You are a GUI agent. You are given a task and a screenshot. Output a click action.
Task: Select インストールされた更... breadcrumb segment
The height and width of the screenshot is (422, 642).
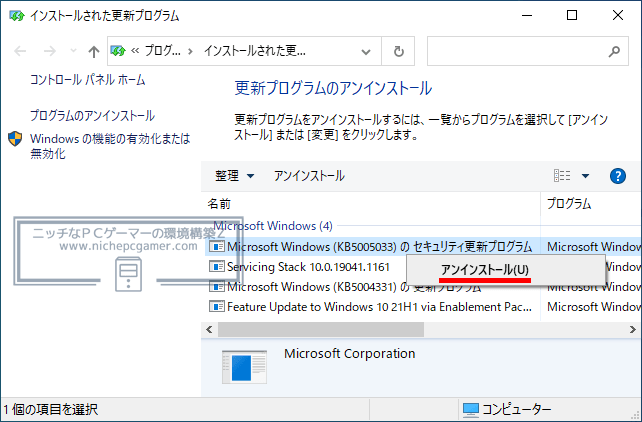[255, 51]
